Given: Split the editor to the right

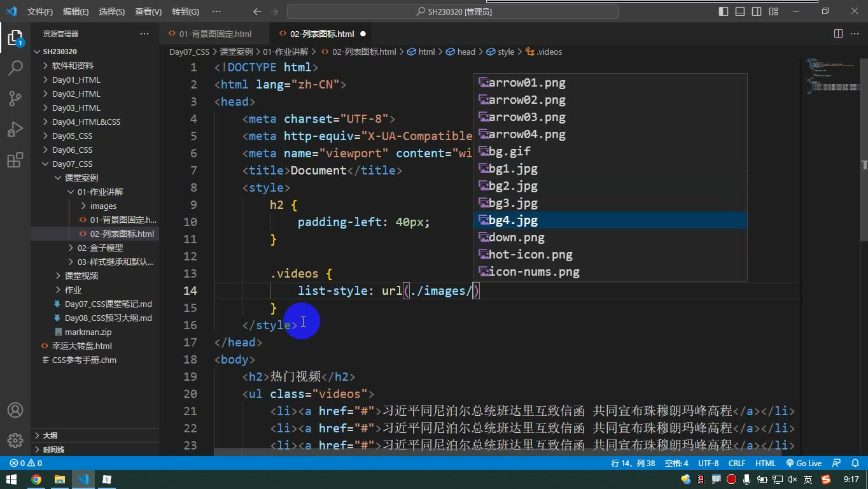Looking at the screenshot, I should click(x=838, y=34).
